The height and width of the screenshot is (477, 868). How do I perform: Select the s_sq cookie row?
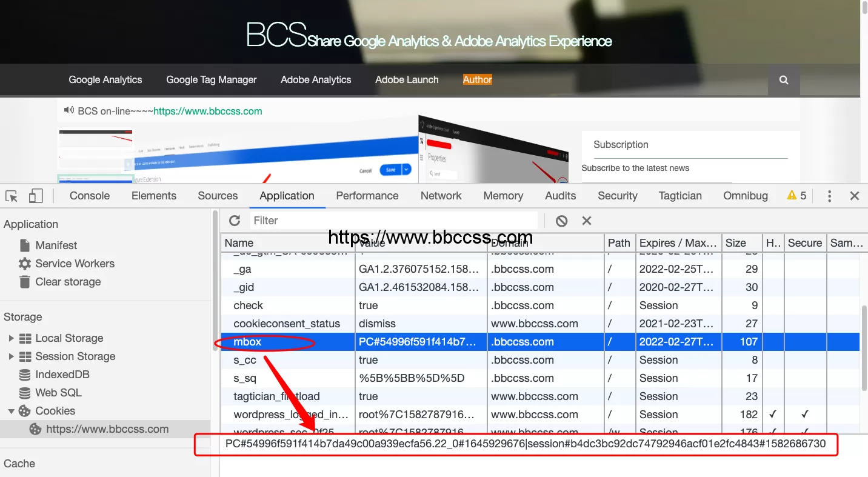pos(540,378)
